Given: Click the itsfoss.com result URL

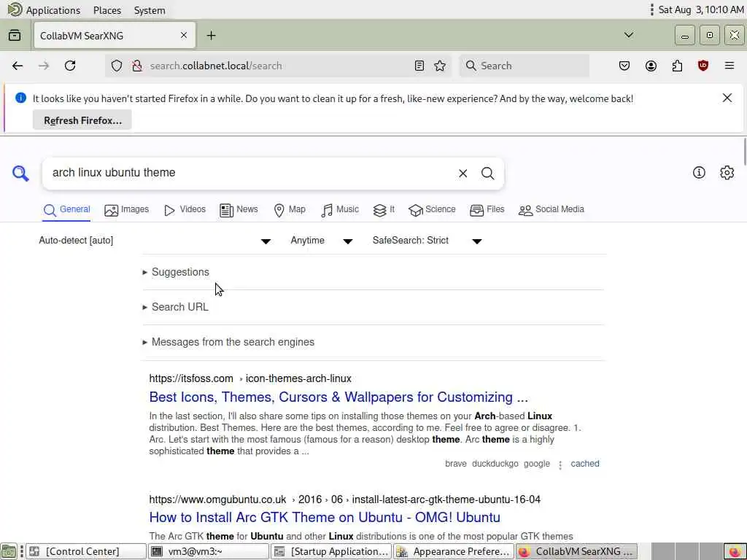Looking at the screenshot, I should [x=250, y=378].
